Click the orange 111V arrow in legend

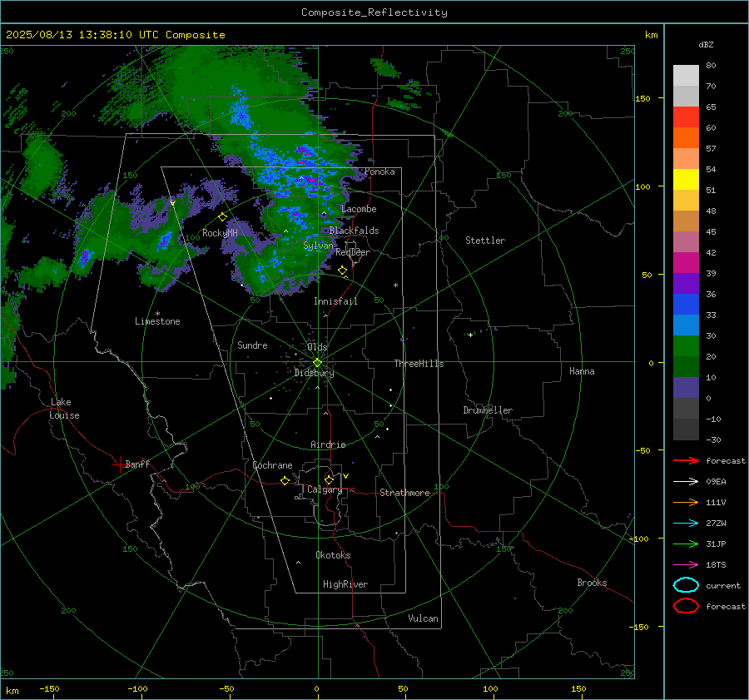click(686, 502)
